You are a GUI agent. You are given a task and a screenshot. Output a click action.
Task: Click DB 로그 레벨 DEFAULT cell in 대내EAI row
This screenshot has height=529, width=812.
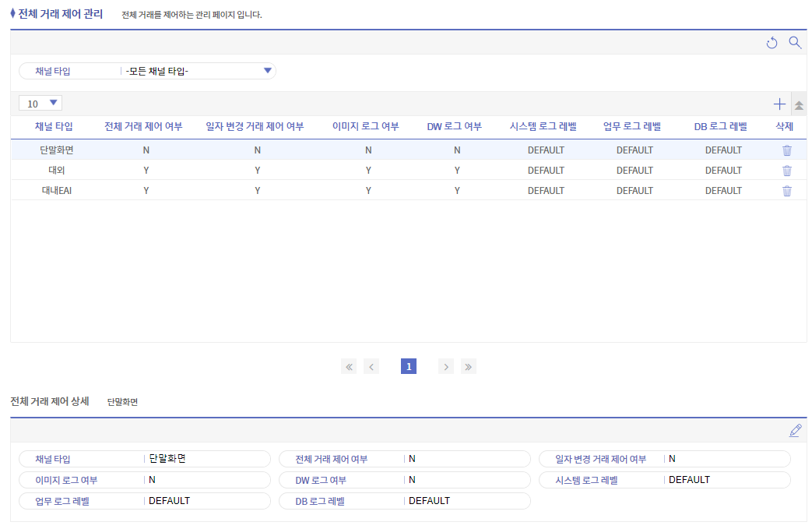(723, 191)
